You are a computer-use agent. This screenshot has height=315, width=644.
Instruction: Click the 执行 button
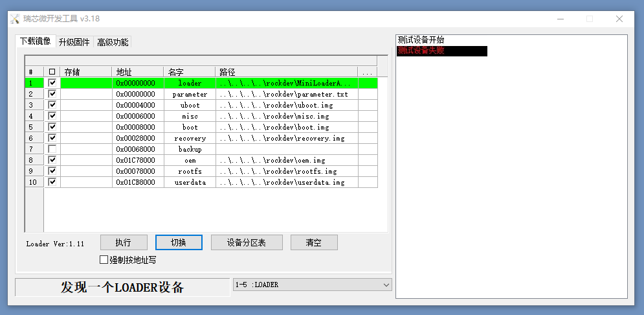tap(124, 242)
